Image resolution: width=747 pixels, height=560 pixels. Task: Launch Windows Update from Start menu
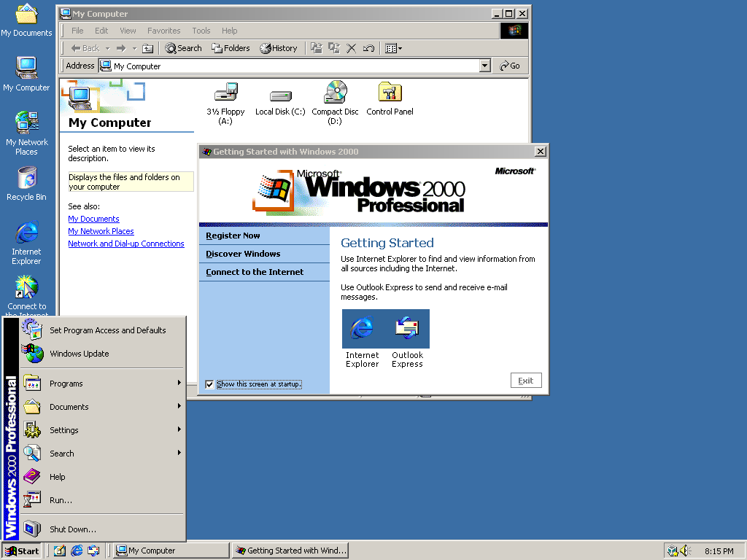(x=102, y=354)
